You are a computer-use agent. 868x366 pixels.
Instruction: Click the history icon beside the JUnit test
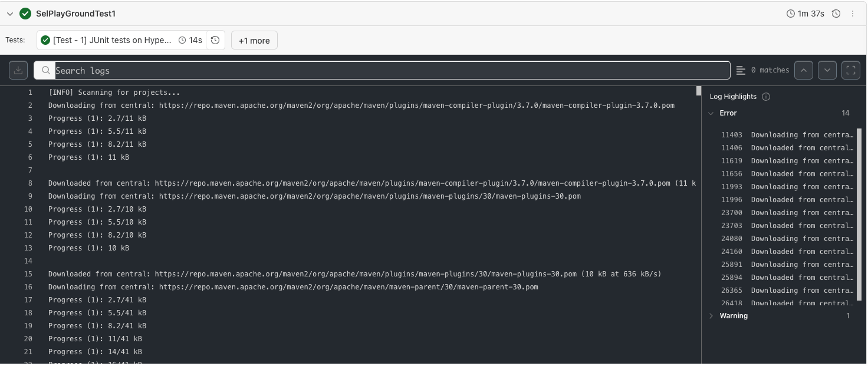pyautogui.click(x=215, y=40)
